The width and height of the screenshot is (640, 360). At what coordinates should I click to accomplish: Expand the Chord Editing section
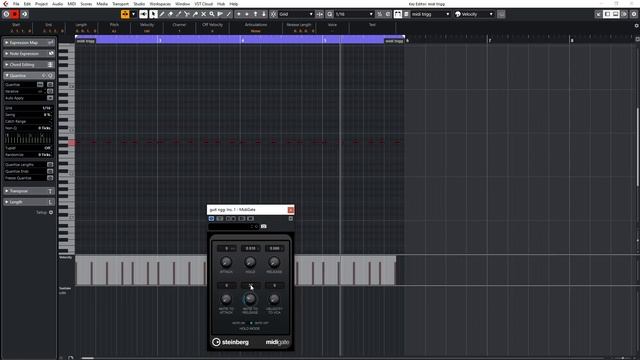29,64
